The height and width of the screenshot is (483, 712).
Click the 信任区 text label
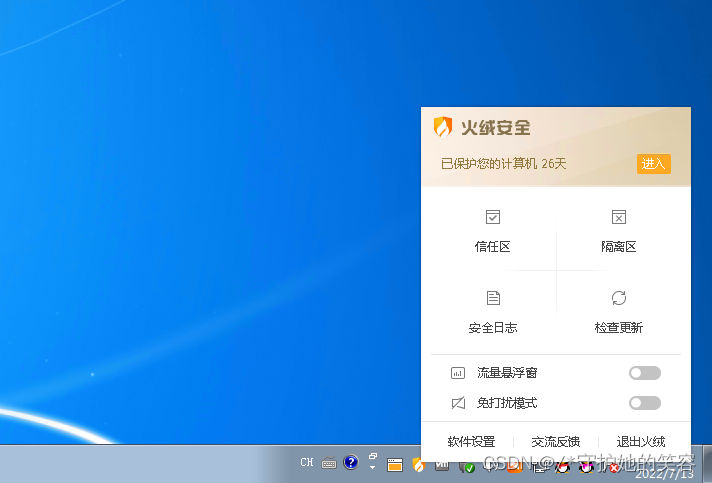point(493,246)
